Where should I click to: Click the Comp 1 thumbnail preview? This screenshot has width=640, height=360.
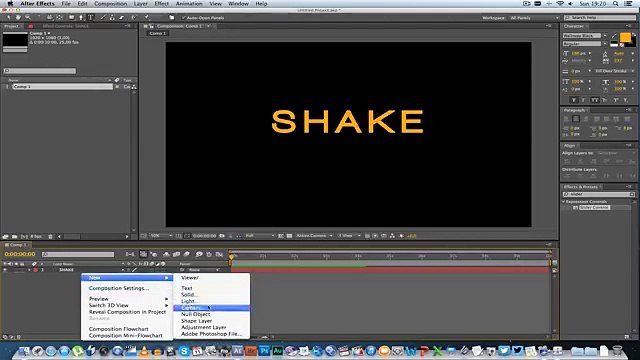(15, 40)
